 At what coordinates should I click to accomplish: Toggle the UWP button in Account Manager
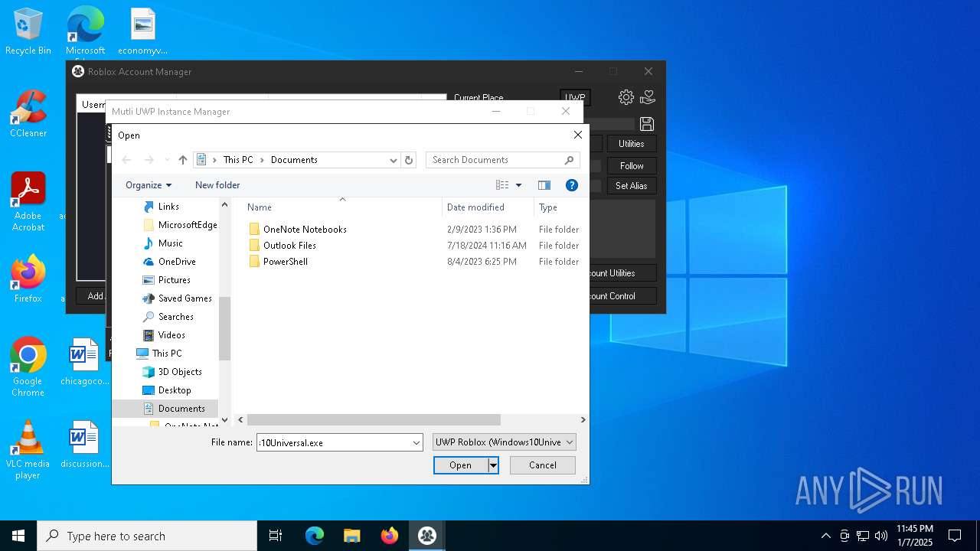(x=575, y=98)
